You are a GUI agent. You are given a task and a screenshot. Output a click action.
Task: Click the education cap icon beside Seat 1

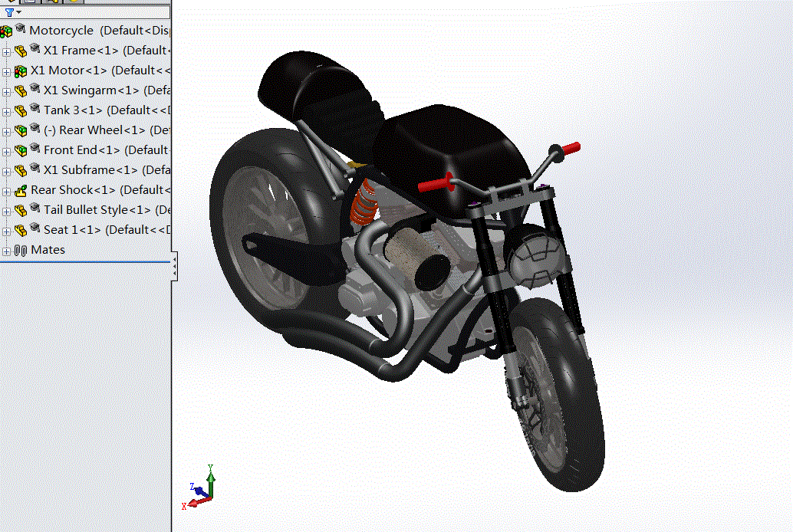35,227
